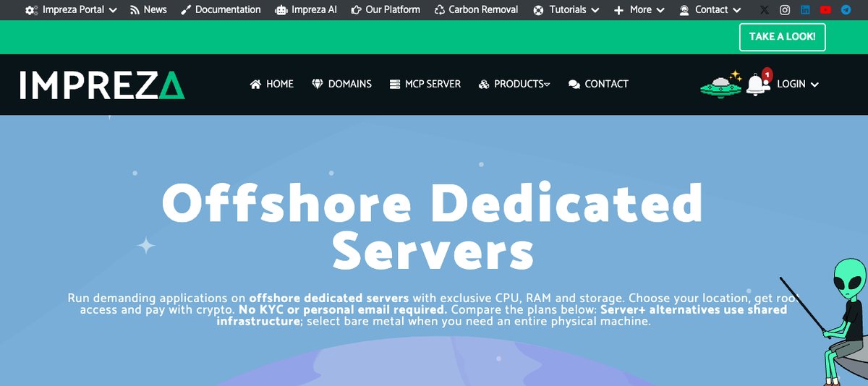Screen dimensions: 868x386
Task: Open Our Platform page
Action: tap(393, 10)
